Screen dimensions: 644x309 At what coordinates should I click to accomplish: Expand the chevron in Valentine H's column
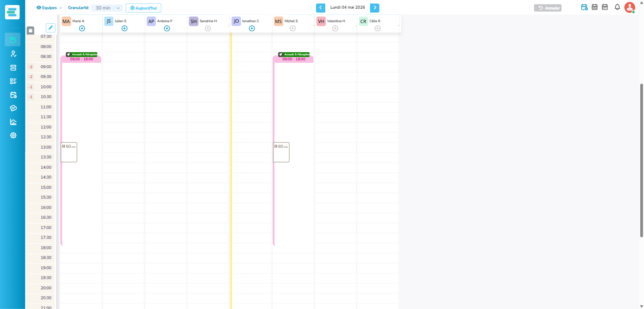356,25
